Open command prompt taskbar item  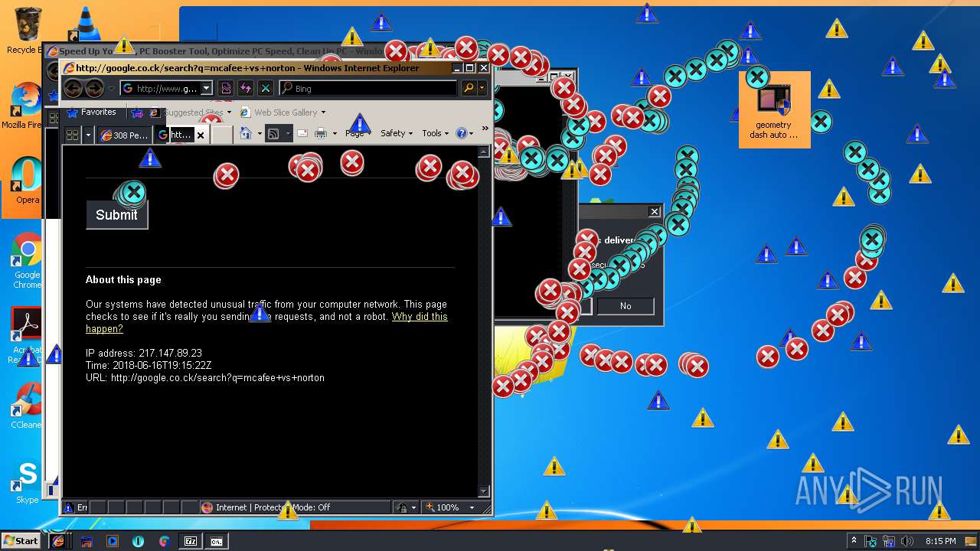click(x=217, y=541)
